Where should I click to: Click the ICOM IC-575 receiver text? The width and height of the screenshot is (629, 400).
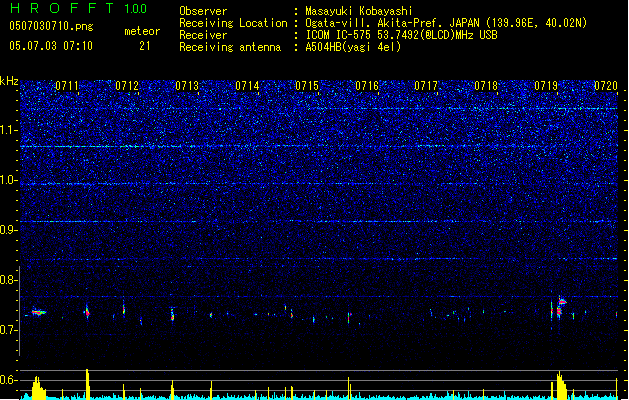coord(401,35)
